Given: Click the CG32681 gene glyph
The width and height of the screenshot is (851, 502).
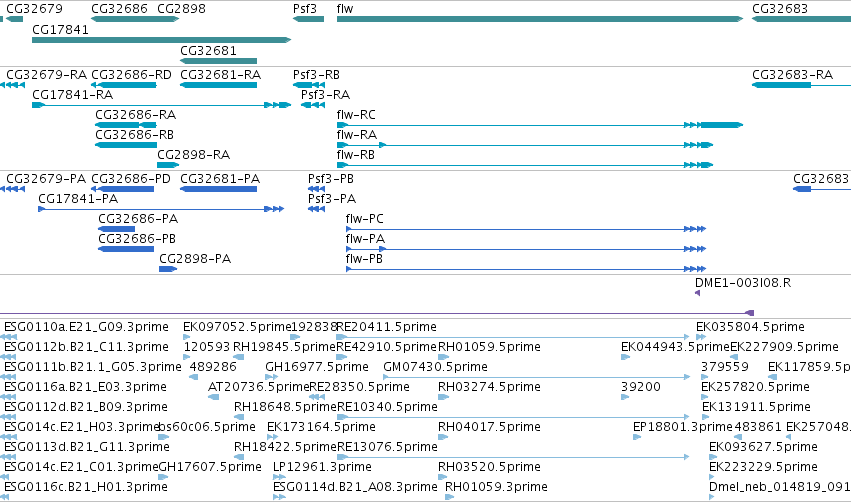Looking at the screenshot, I should (218, 61).
